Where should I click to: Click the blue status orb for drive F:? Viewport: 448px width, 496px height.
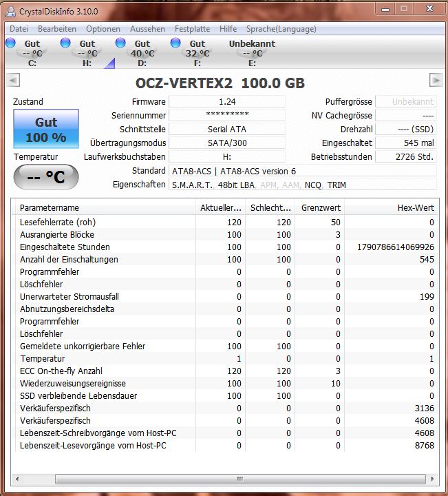175,43
